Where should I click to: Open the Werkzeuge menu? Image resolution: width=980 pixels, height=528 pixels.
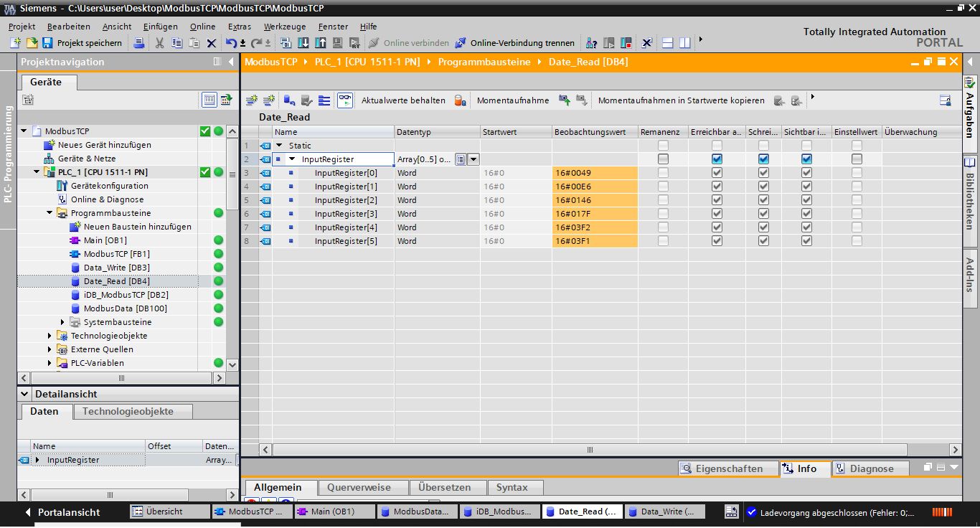284,27
